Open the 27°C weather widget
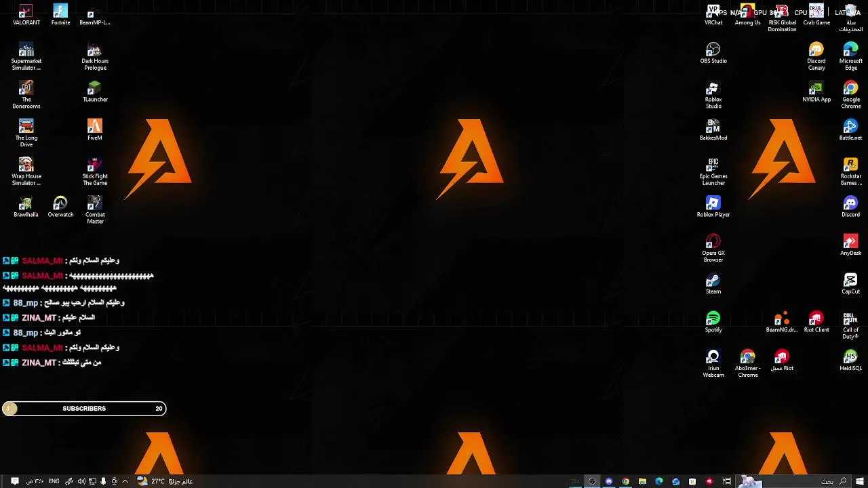Image resolution: width=868 pixels, height=488 pixels. [165, 481]
